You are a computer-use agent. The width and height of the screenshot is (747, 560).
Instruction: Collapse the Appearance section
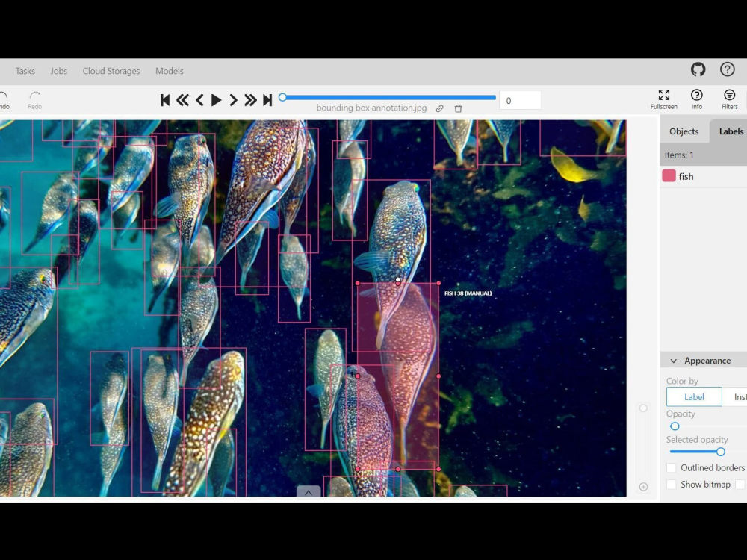click(675, 360)
